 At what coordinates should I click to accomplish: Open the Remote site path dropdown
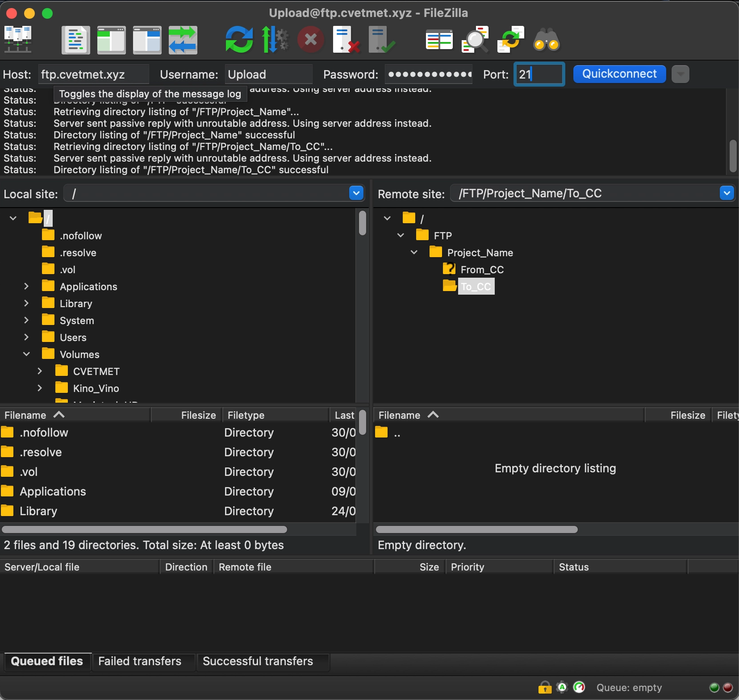[727, 193]
